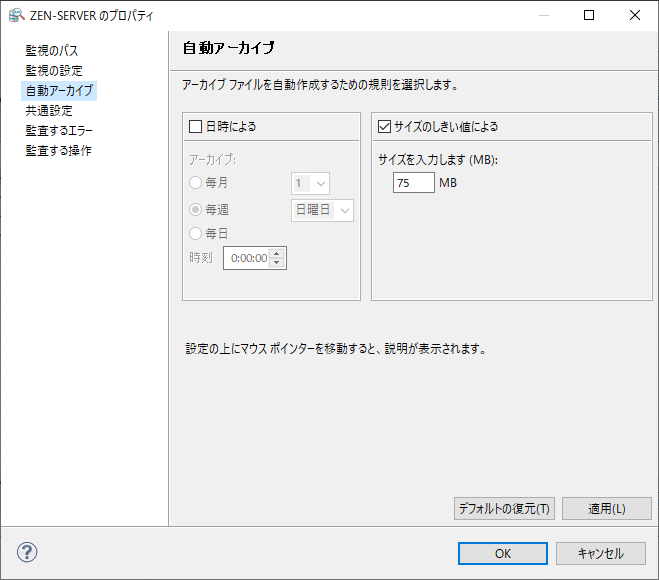Screen dimensions: 659x580
Task: Click the time spinner up arrow
Action: (x=277, y=253)
